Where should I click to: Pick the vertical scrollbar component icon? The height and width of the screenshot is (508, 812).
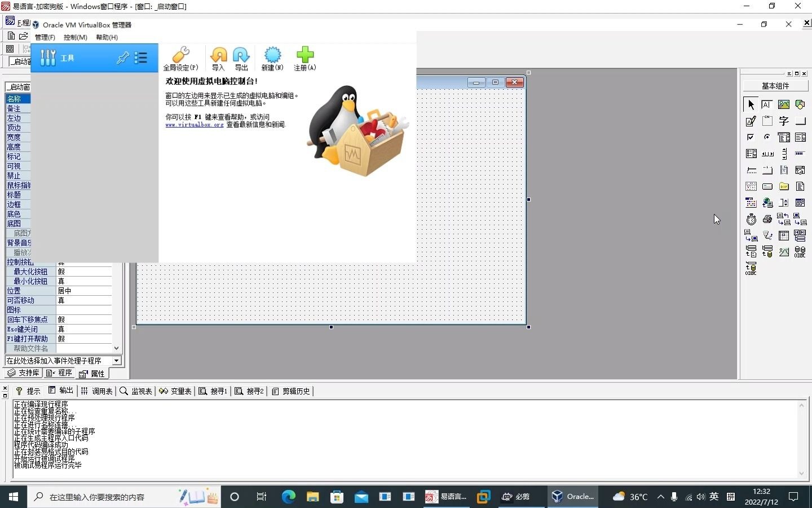click(784, 154)
